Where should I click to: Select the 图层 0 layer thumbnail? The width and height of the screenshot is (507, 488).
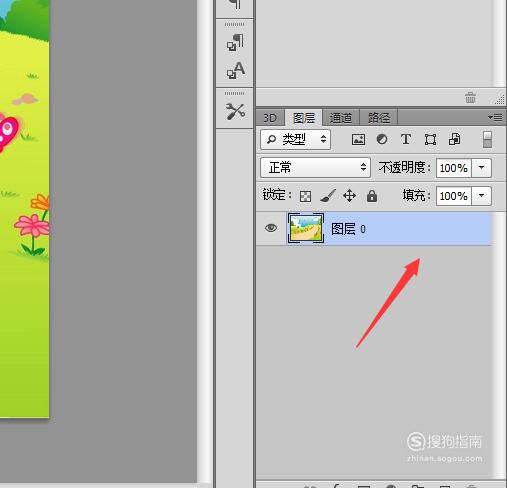306,228
